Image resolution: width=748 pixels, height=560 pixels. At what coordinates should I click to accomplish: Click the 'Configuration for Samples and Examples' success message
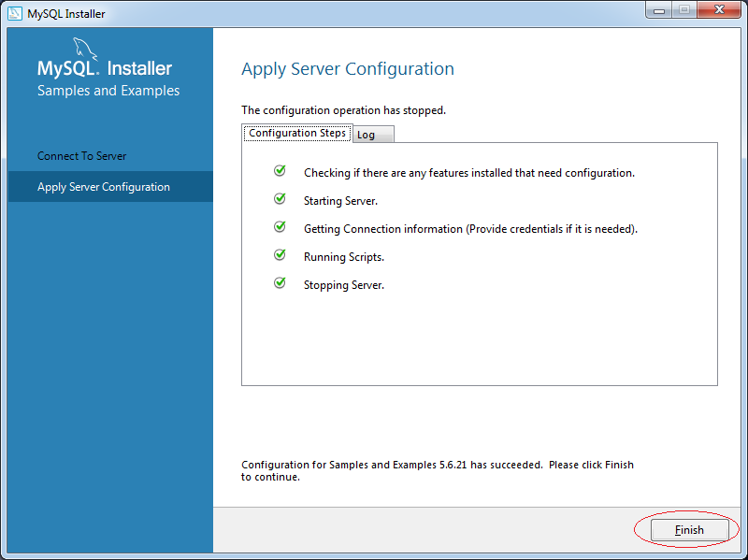(x=438, y=471)
